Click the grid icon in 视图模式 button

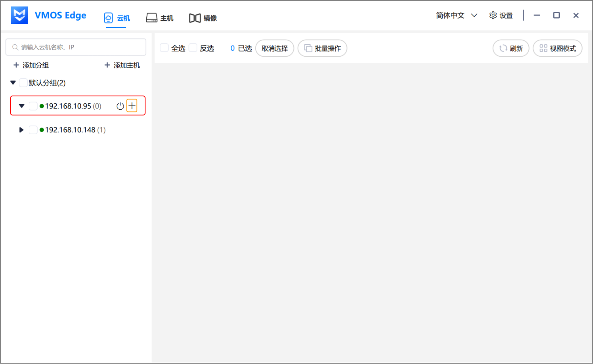pos(543,48)
